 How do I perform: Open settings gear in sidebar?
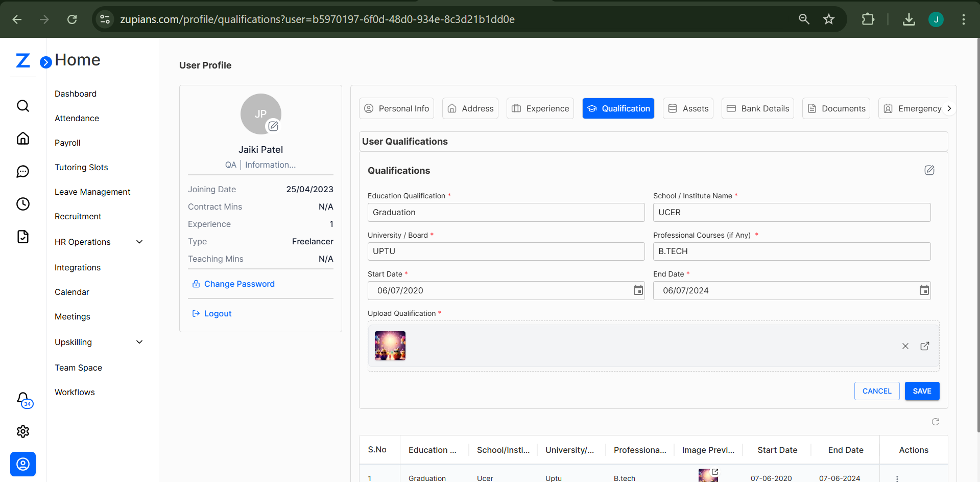[x=23, y=431]
